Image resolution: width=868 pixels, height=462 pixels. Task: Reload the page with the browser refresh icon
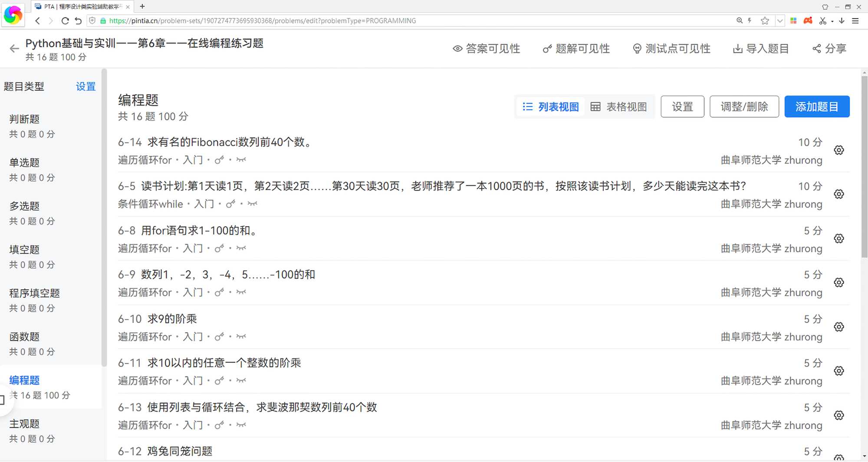coord(65,20)
